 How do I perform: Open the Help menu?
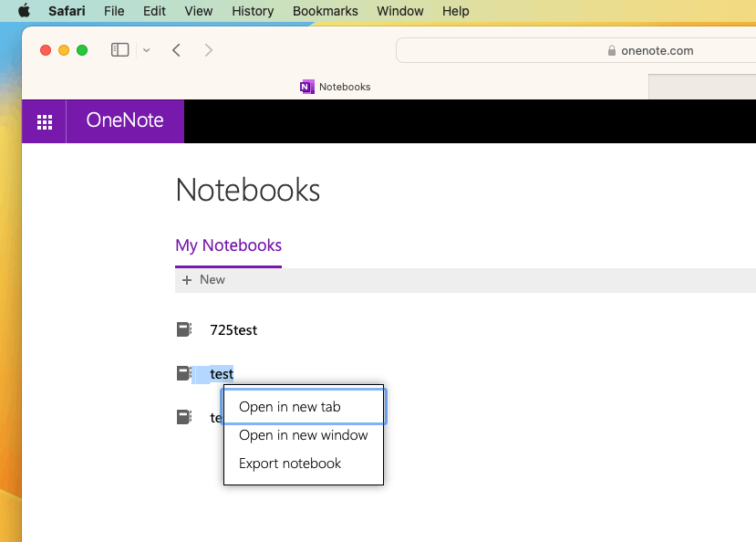pos(456,11)
